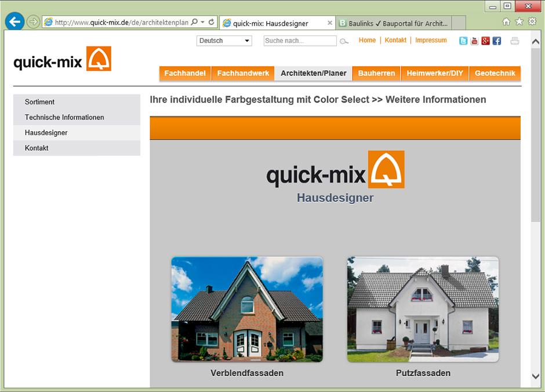Click the search magnifier in address bar
This screenshot has width=545, height=392.
(195, 22)
